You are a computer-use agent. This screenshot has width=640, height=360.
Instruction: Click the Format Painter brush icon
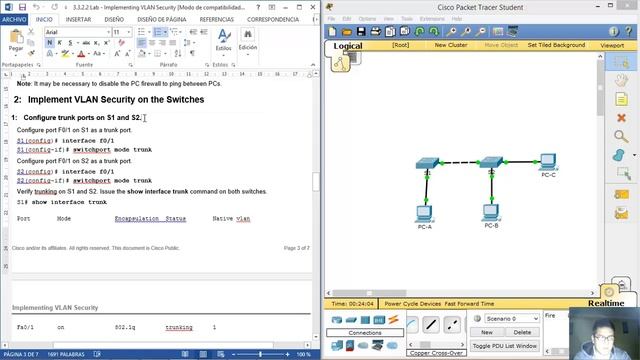click(31, 53)
